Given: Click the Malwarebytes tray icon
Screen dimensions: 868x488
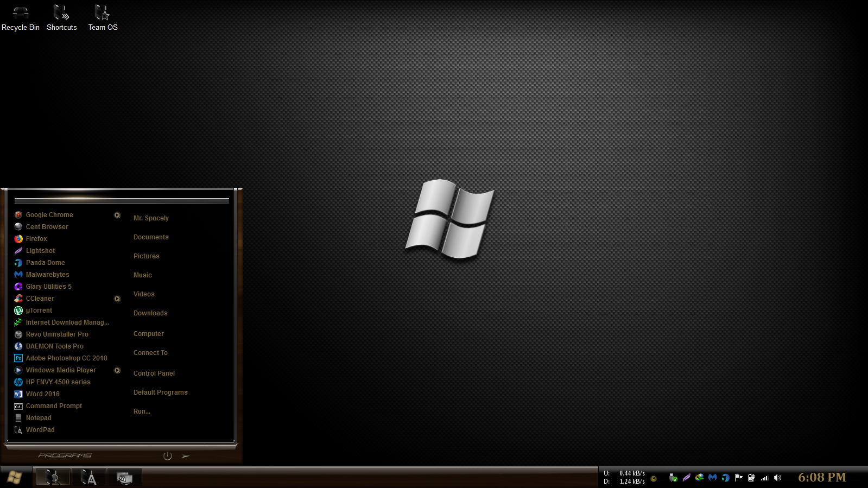Looking at the screenshot, I should tap(713, 478).
